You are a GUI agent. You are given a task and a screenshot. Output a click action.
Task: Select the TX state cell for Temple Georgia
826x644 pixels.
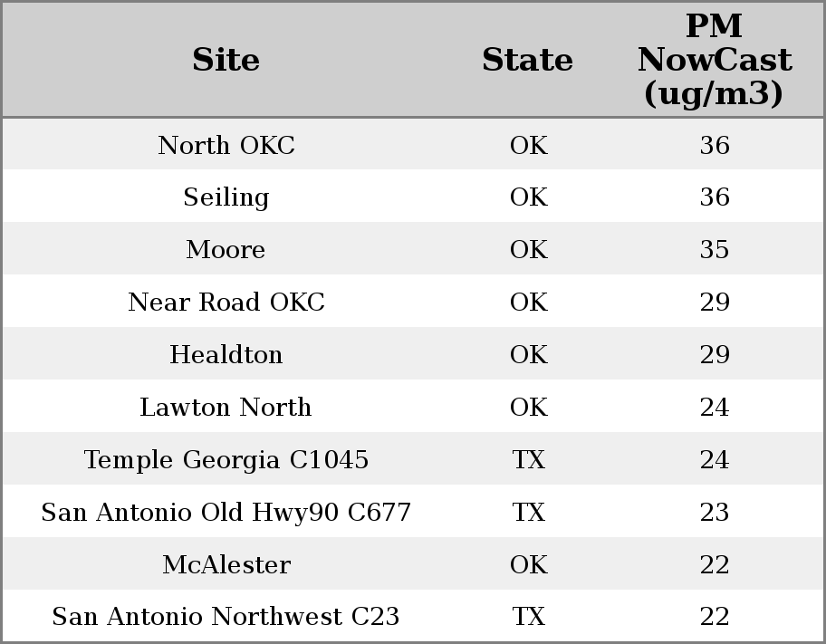(x=528, y=460)
